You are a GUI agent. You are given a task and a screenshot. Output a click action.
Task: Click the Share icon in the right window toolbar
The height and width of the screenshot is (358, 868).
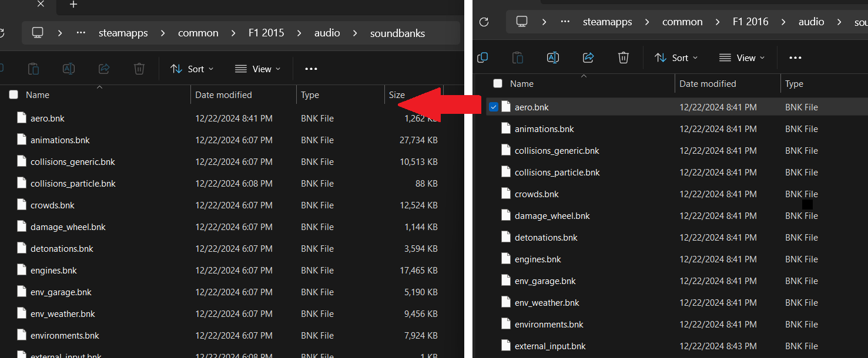pyautogui.click(x=588, y=58)
